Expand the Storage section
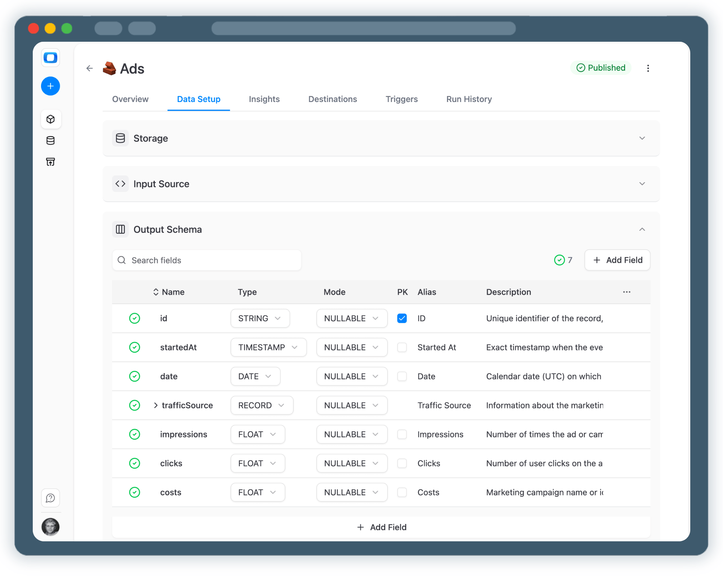Viewport: 723px width, 588px height. [642, 138]
